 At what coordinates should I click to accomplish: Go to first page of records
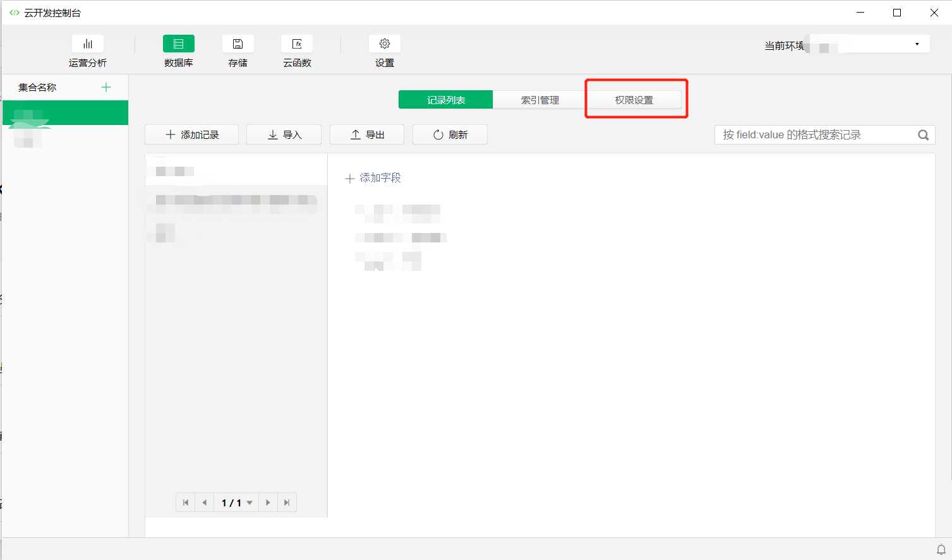point(186,503)
